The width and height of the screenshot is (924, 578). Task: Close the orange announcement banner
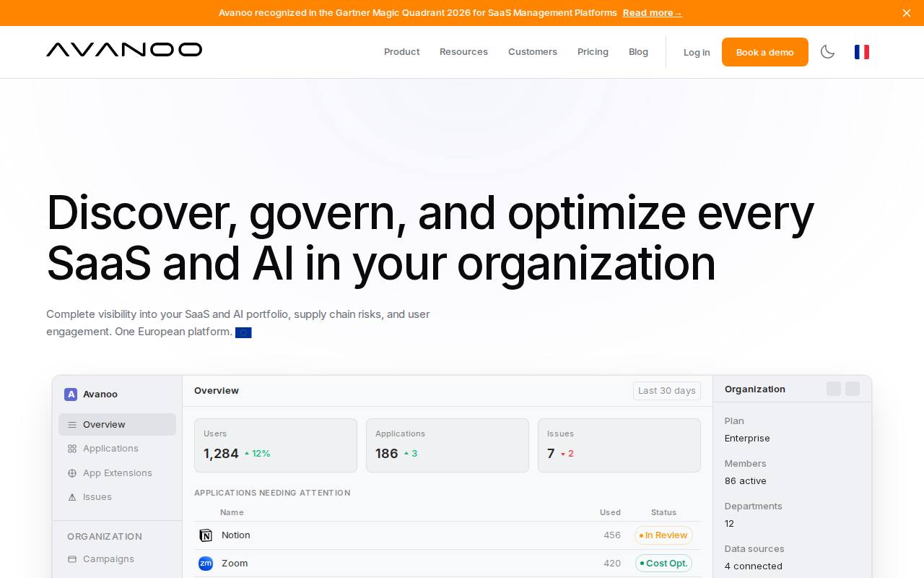907,13
